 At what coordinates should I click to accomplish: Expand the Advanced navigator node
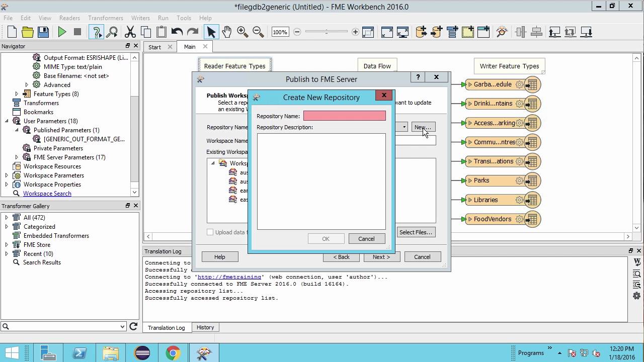(27, 85)
